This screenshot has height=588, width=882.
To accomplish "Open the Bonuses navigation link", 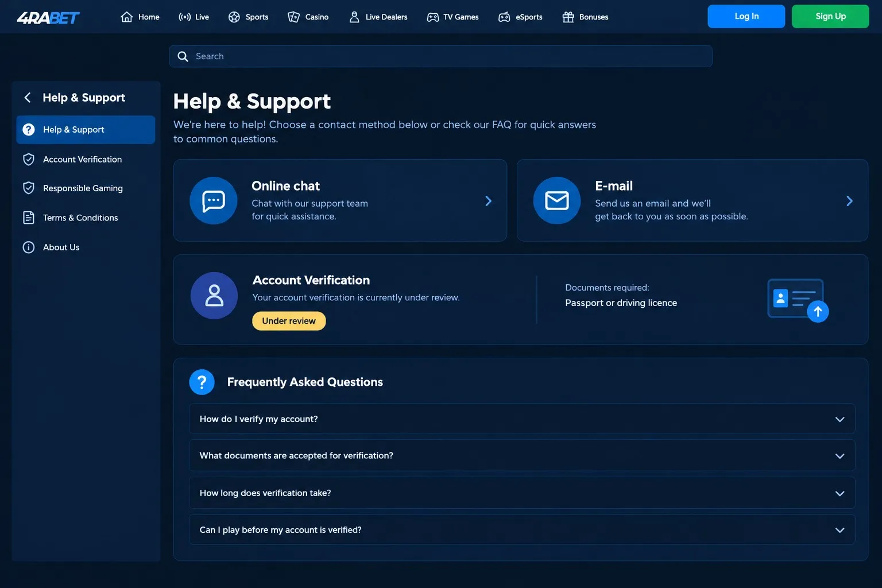I will (585, 17).
